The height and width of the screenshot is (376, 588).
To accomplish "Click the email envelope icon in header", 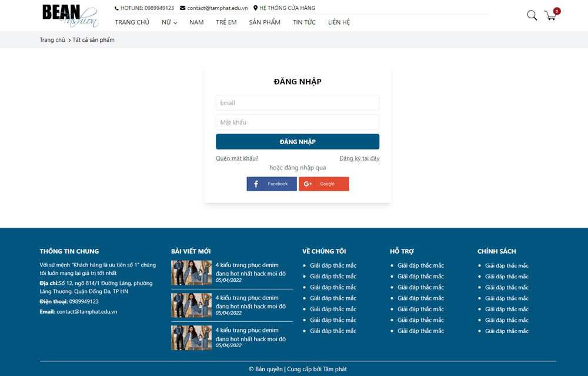I will coord(182,8).
